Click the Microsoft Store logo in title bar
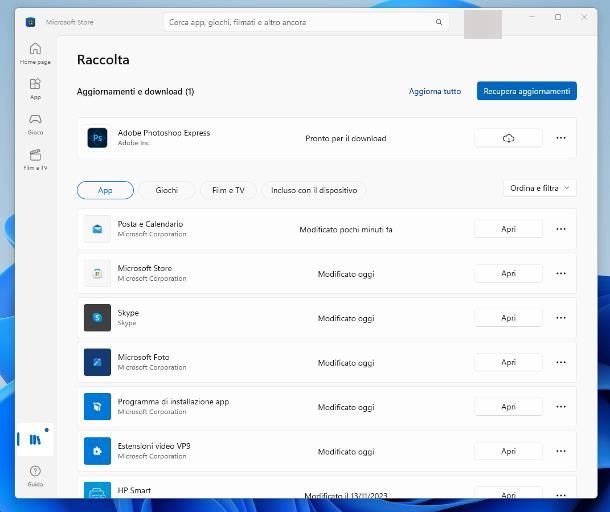 pos(30,22)
